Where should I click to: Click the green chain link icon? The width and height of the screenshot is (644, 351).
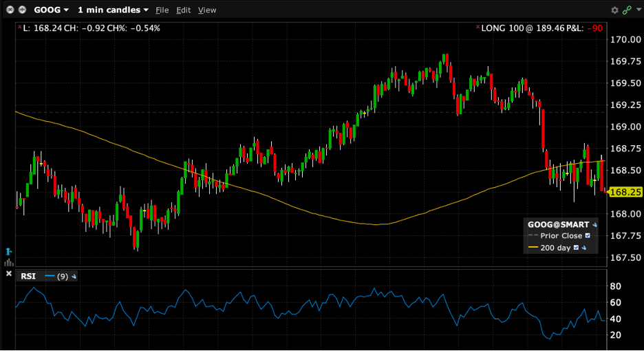pyautogui.click(x=626, y=10)
